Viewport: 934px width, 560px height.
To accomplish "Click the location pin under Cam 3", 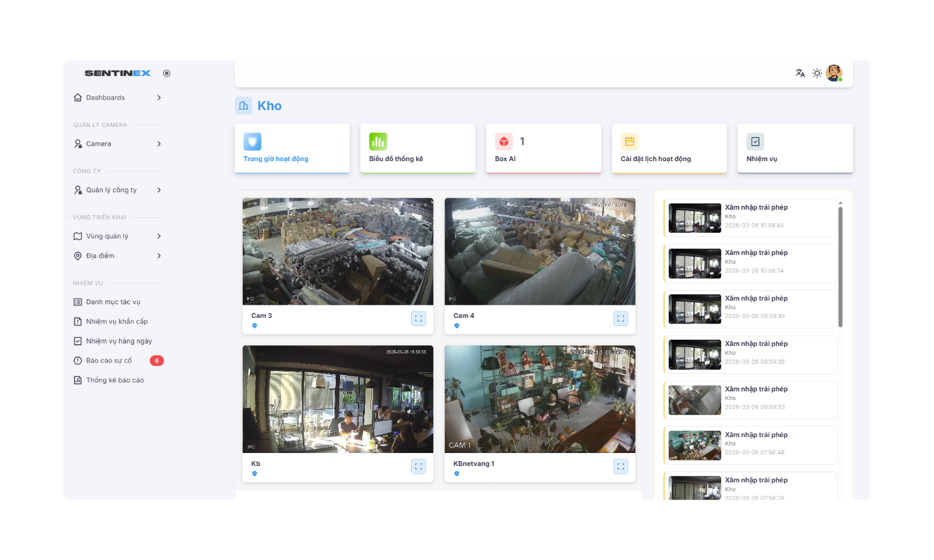I will point(255,326).
